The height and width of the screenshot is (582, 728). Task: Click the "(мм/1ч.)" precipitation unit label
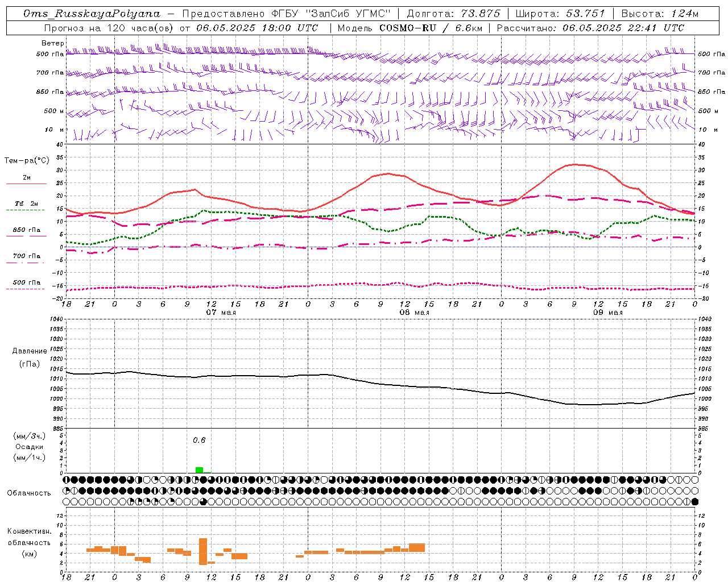pos(29,458)
